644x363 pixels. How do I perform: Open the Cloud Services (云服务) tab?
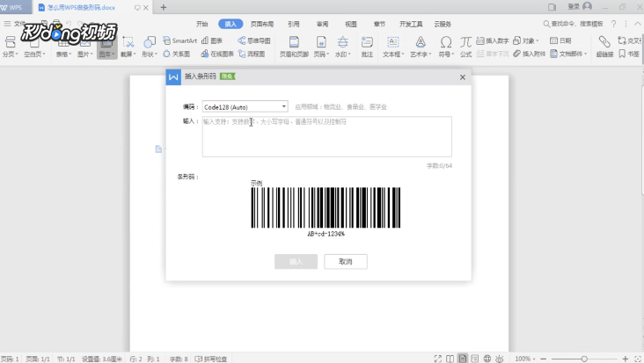[x=443, y=24]
